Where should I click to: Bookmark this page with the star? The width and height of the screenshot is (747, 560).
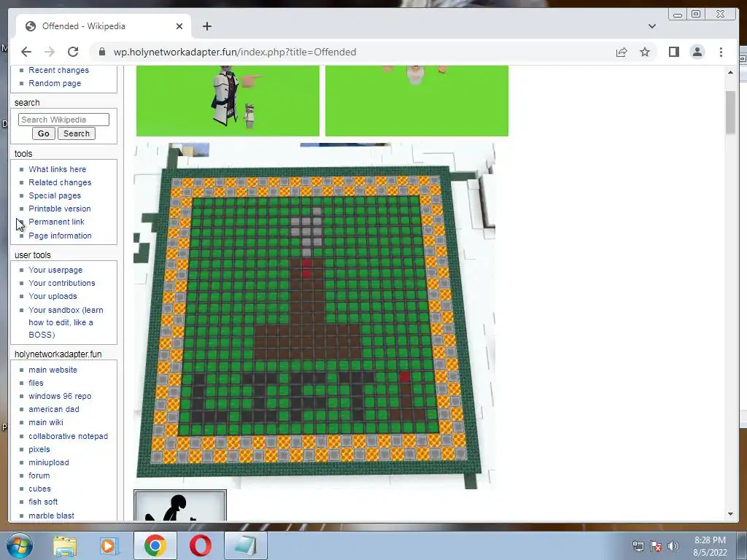pos(645,52)
